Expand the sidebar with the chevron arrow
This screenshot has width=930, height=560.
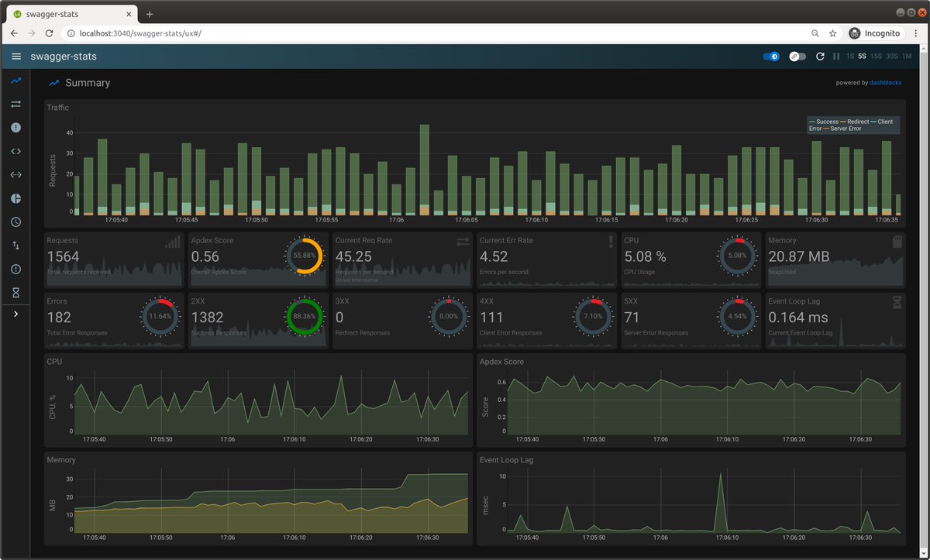pos(16,314)
